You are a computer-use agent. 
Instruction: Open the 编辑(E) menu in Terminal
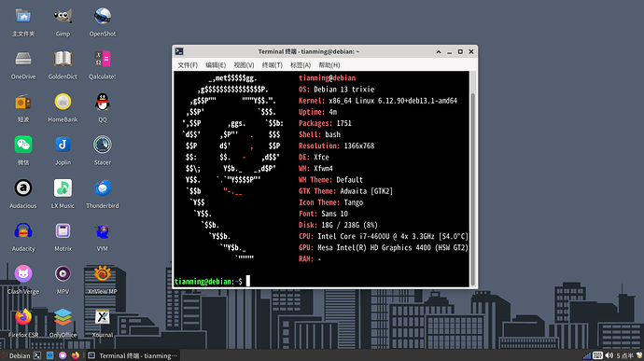click(216, 65)
